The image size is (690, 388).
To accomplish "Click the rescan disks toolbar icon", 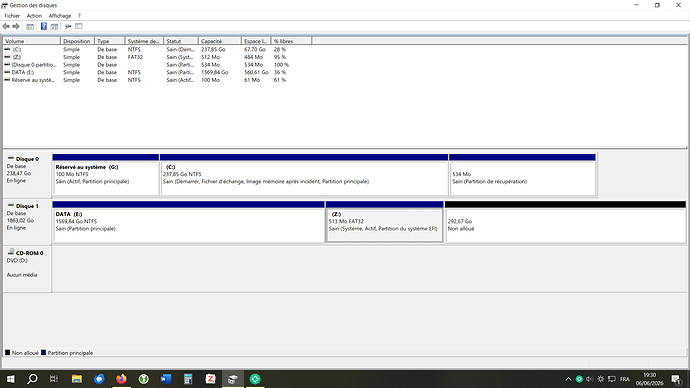I will [68, 26].
